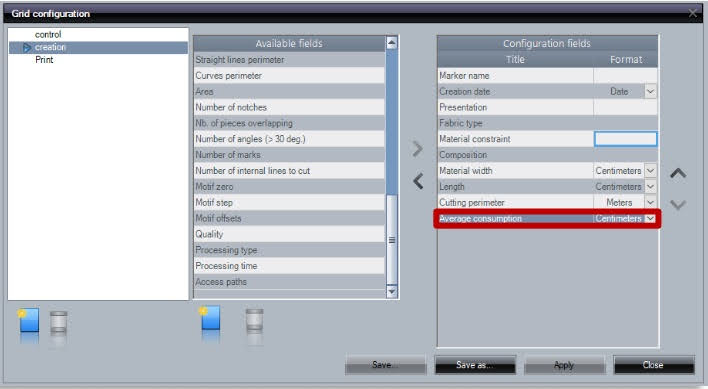Select the Fabric type configuration row
The height and width of the screenshot is (389, 708).
(x=547, y=123)
